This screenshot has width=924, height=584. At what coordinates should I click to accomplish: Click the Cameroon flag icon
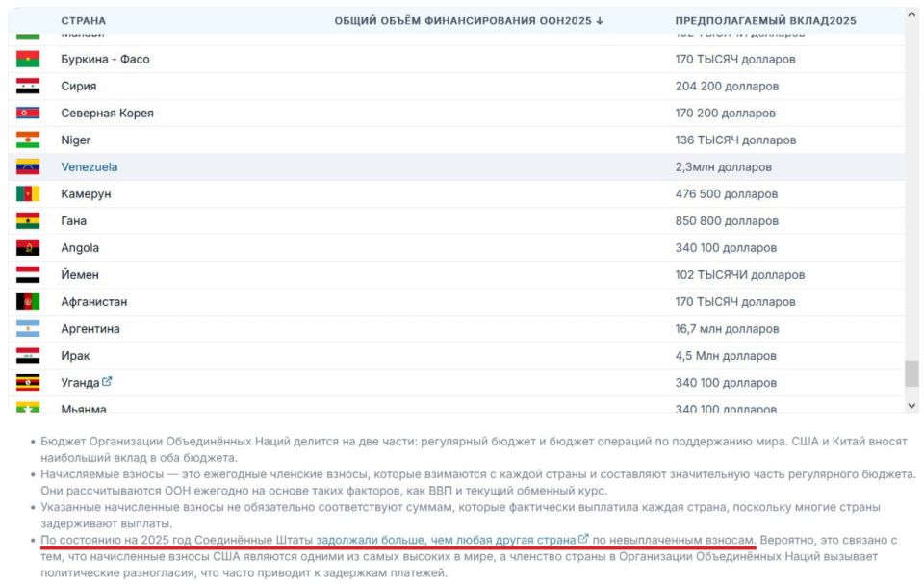(28, 194)
